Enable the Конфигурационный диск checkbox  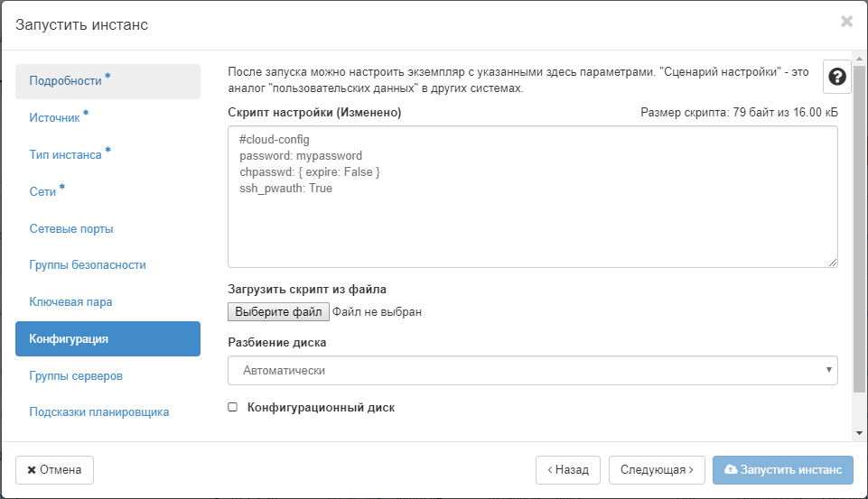point(233,408)
